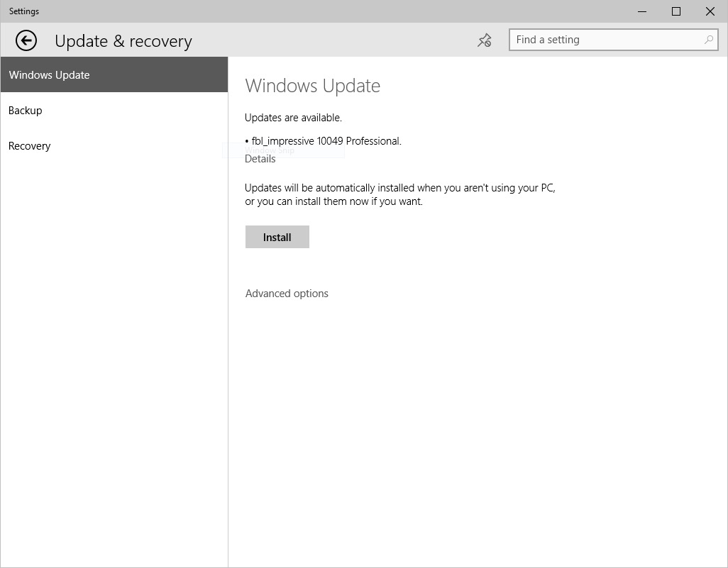Select Windows Update in the sidebar
The height and width of the screenshot is (568, 728).
coord(114,74)
